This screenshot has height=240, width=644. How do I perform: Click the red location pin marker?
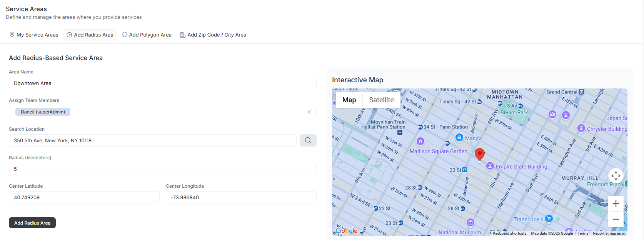pyautogui.click(x=479, y=155)
